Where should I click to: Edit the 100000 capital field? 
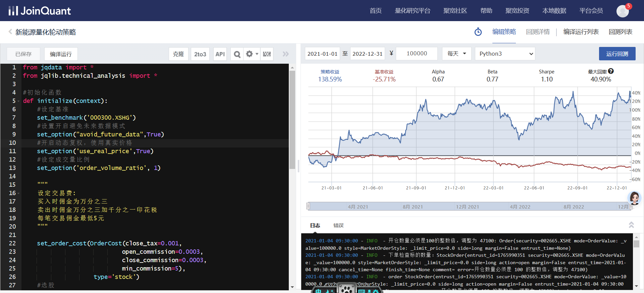click(417, 54)
